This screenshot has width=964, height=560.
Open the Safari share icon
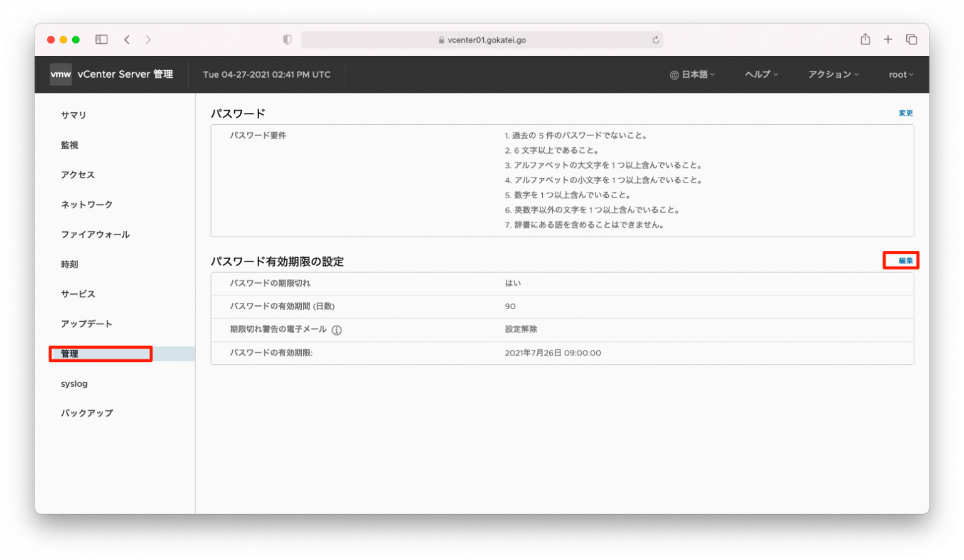(x=865, y=40)
